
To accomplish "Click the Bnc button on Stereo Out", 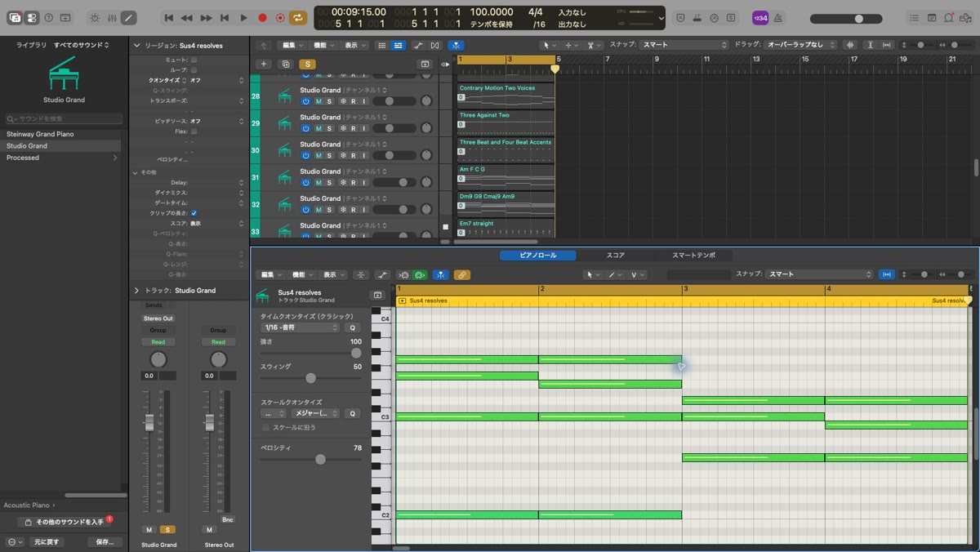I will pos(228,519).
